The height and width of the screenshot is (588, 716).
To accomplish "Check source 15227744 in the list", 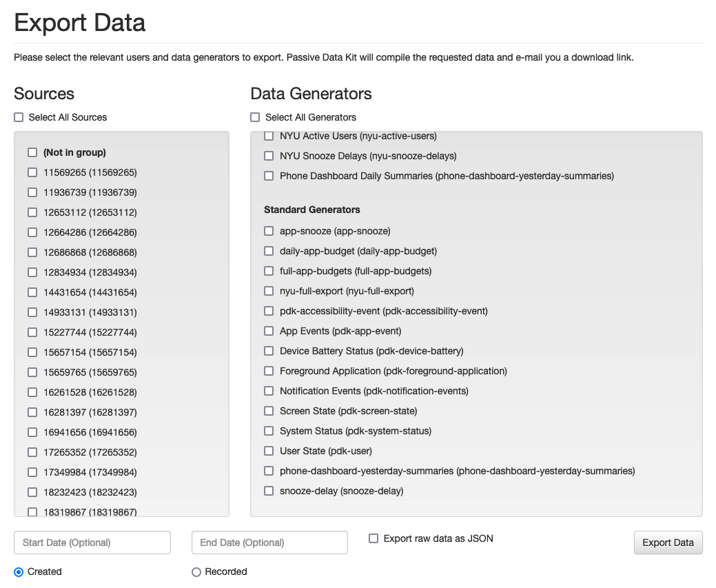I will 32,332.
